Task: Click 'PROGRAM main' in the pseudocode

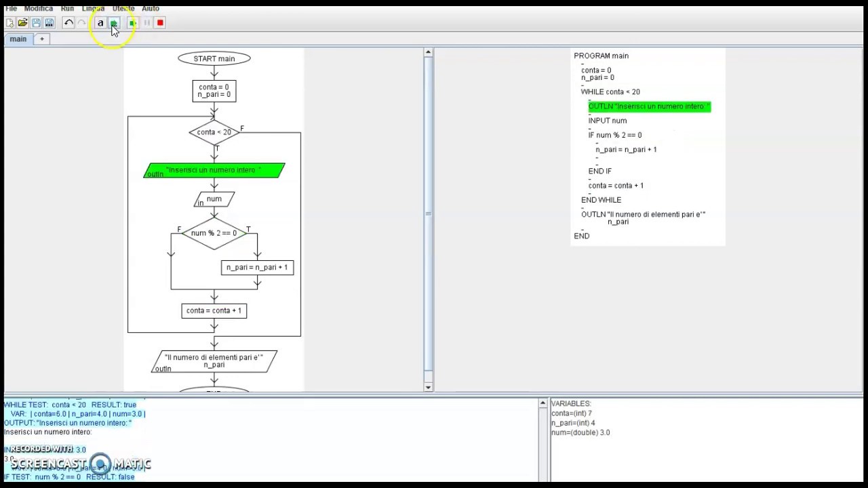Action: tap(601, 56)
